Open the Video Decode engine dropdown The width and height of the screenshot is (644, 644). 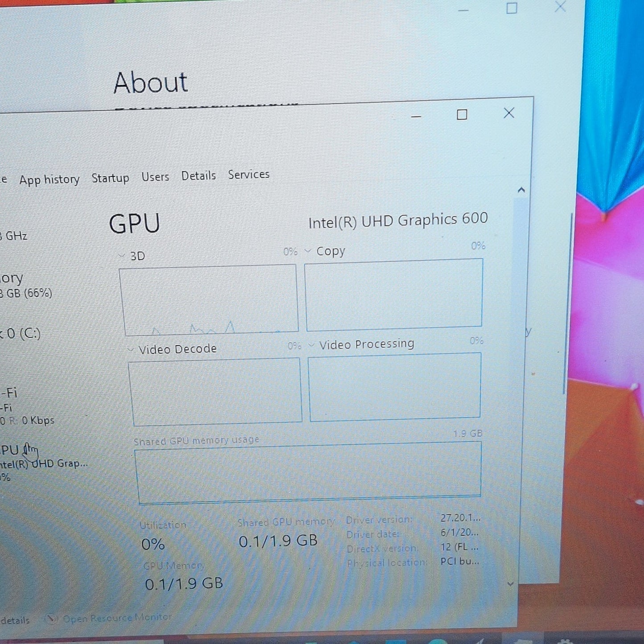[131, 350]
